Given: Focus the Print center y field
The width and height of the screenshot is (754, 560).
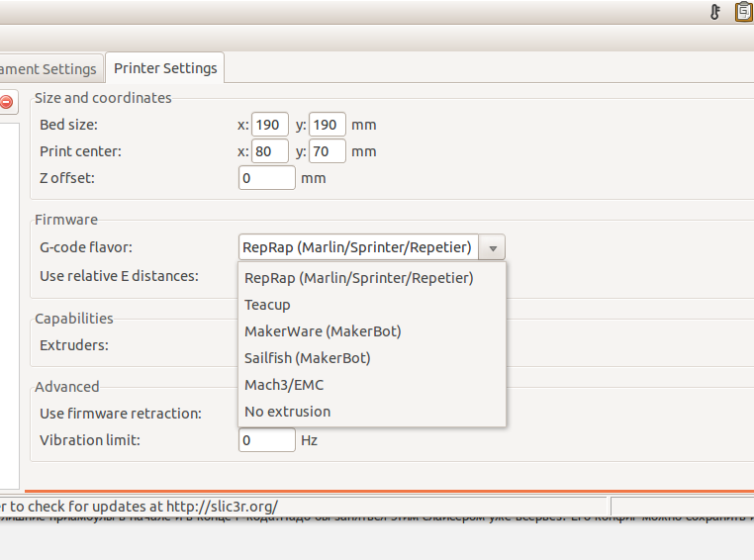Looking at the screenshot, I should click(x=328, y=151).
